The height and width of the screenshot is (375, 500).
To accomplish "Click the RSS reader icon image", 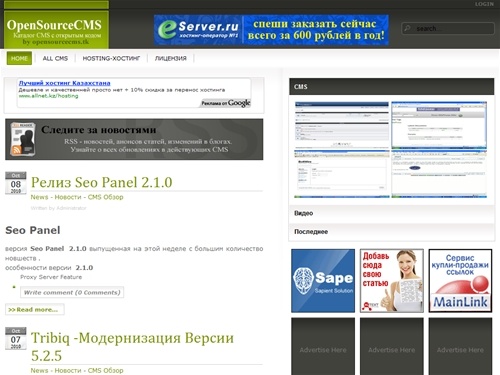I will click(23, 139).
